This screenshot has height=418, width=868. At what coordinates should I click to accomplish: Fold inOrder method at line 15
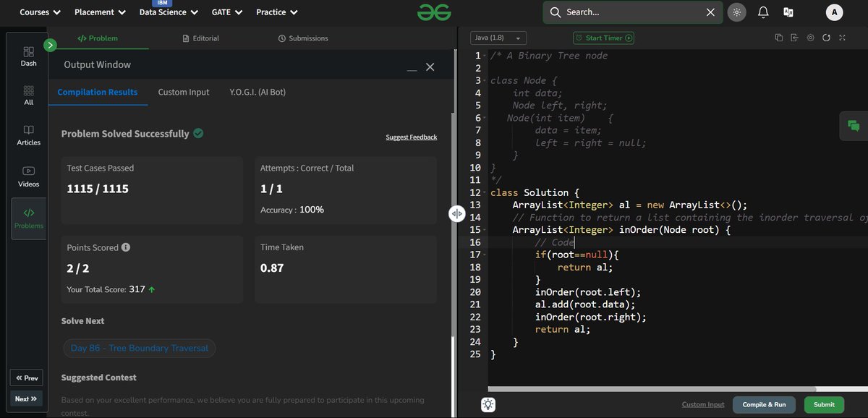tap(485, 230)
